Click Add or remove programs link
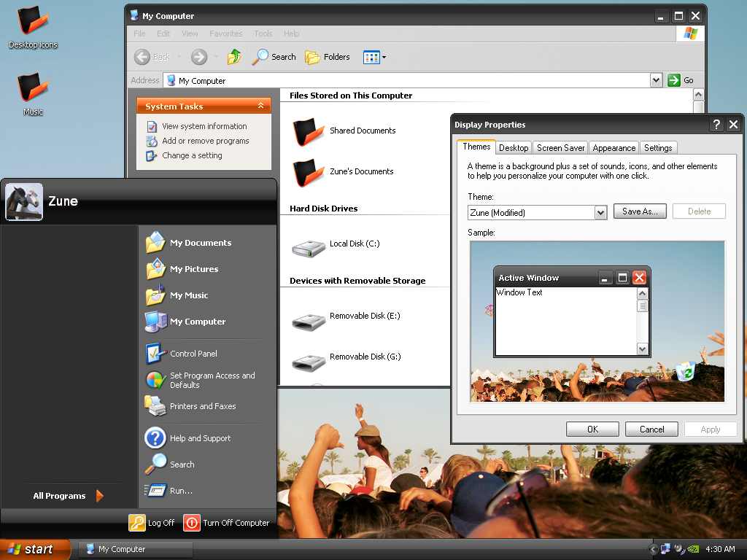The width and height of the screenshot is (747, 560). 205,141
